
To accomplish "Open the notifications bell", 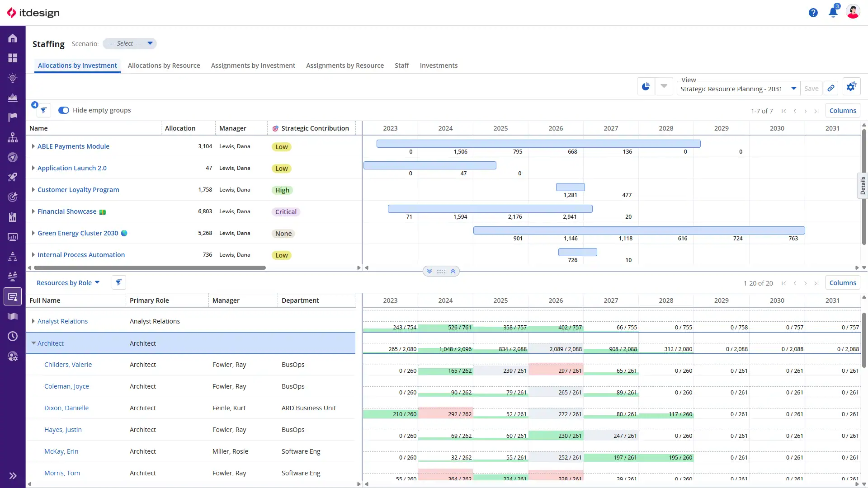I will pos(833,12).
